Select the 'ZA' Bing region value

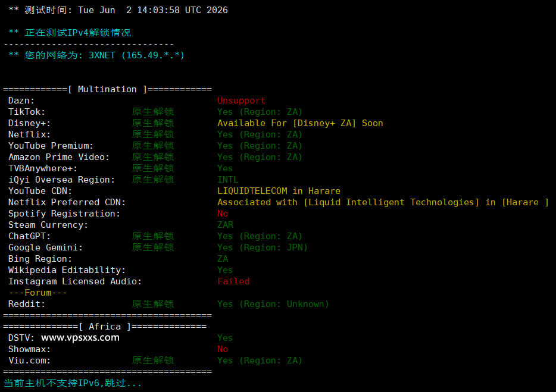coord(223,259)
